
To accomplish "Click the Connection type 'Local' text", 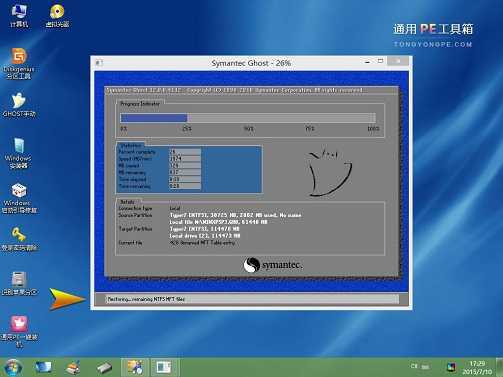I will 175,208.
